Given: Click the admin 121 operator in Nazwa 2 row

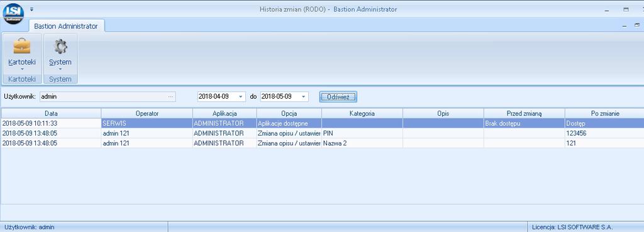Looking at the screenshot, I should pos(147,143).
